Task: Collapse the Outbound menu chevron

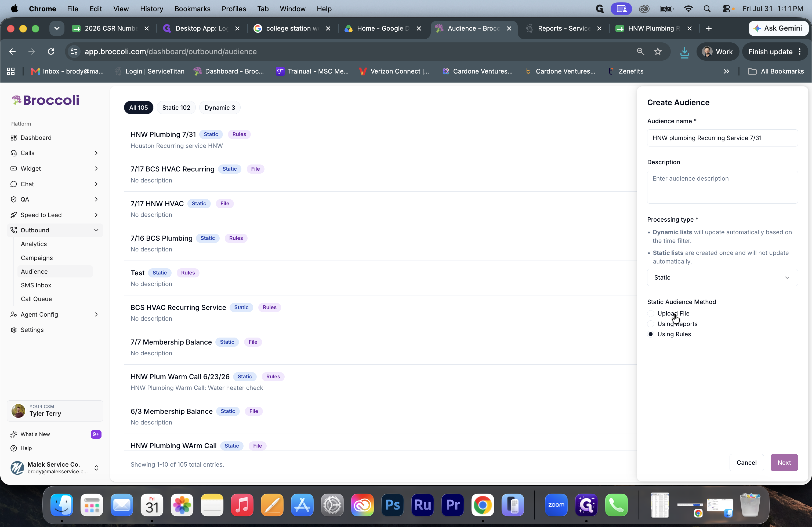Action: coord(96,230)
